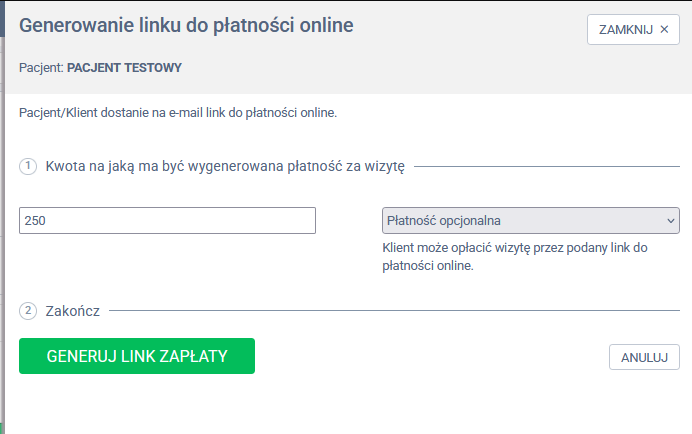
Task: Click the divider line beside Zakończ
Action: [x=394, y=310]
